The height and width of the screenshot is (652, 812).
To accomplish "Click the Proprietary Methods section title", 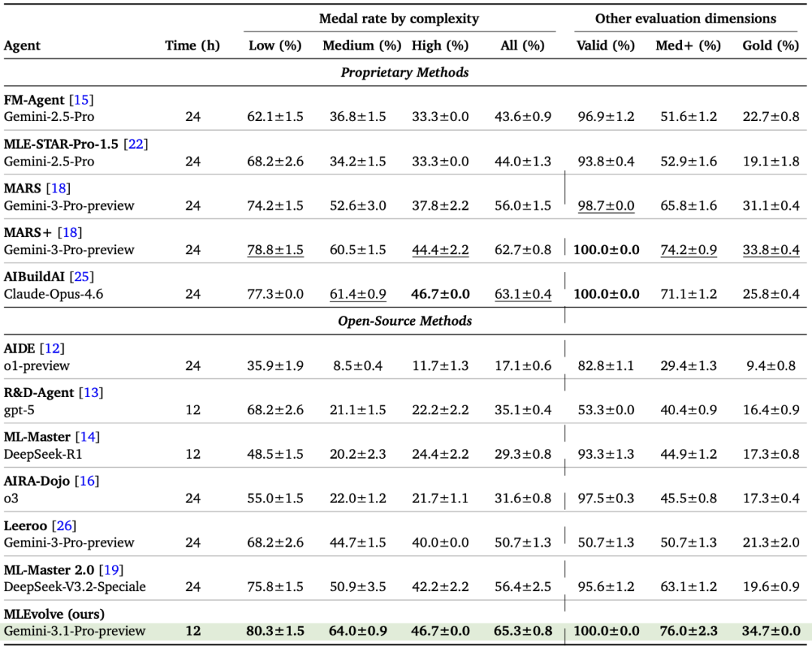I will 405,72.
